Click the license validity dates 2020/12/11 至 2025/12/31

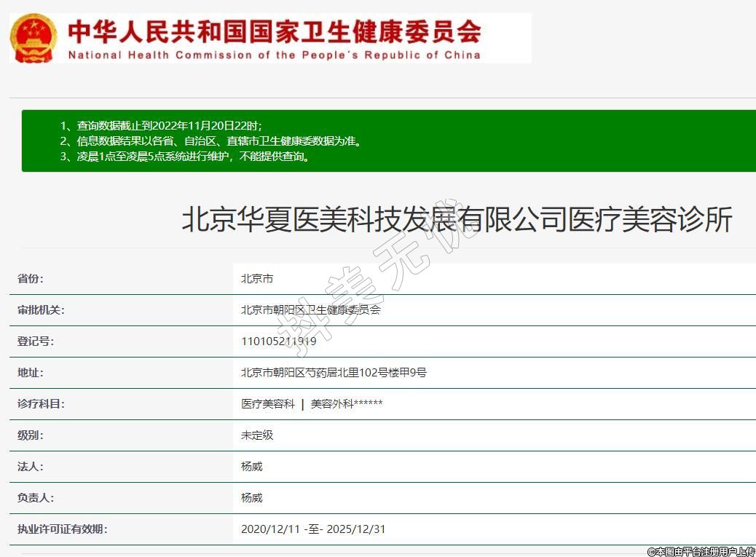click(312, 529)
